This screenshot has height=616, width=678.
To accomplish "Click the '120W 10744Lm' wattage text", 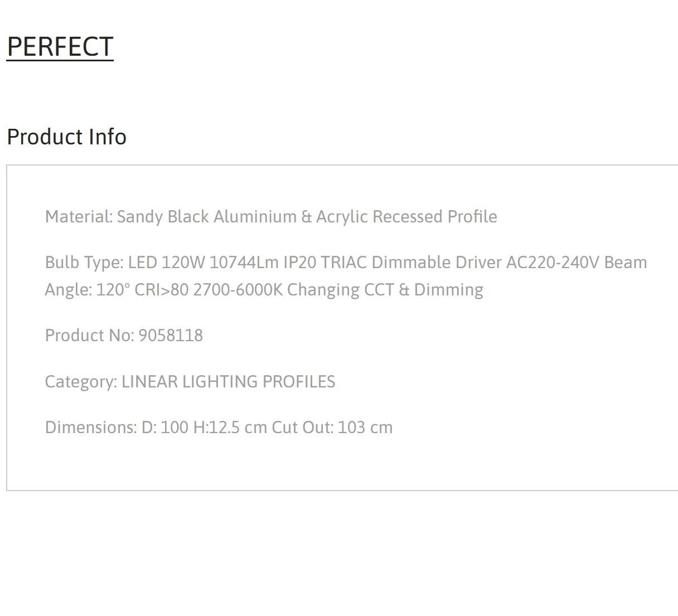I will click(x=220, y=263).
